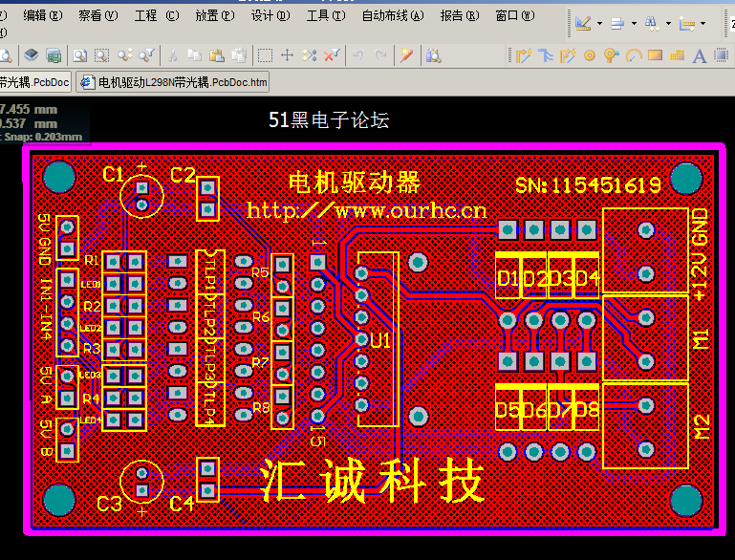
Task: Activate the Move selection tool
Action: click(287, 55)
